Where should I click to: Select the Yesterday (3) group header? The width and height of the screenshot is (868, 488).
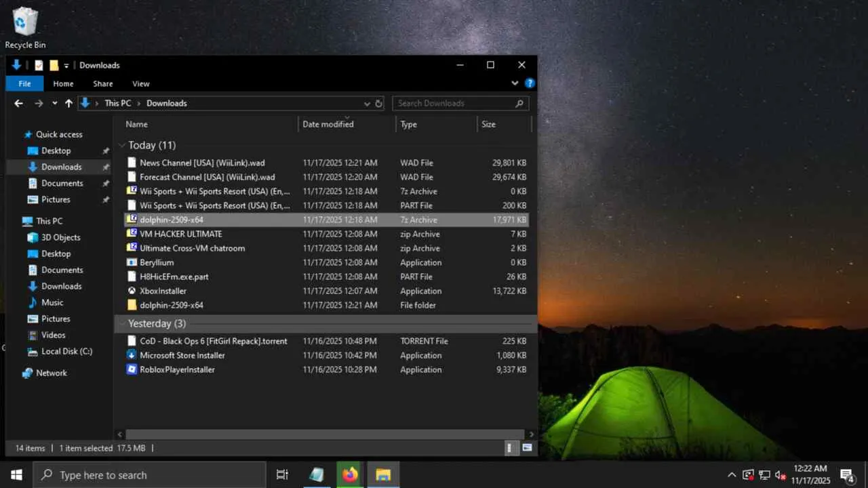click(157, 323)
